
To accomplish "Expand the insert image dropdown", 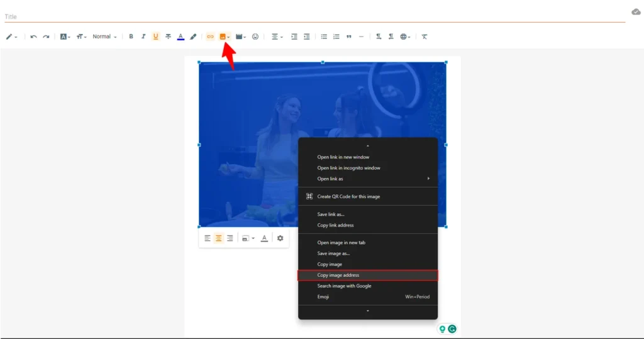I will coord(229,36).
